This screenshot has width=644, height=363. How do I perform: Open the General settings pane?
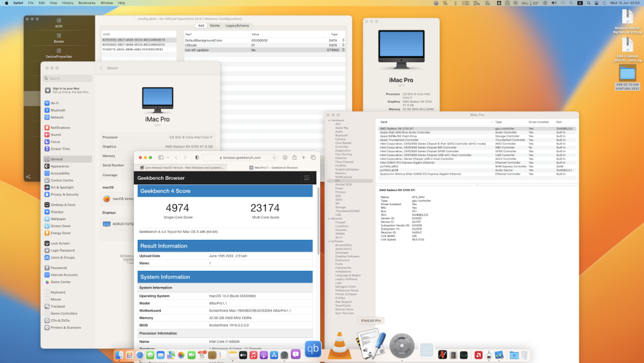click(68, 159)
